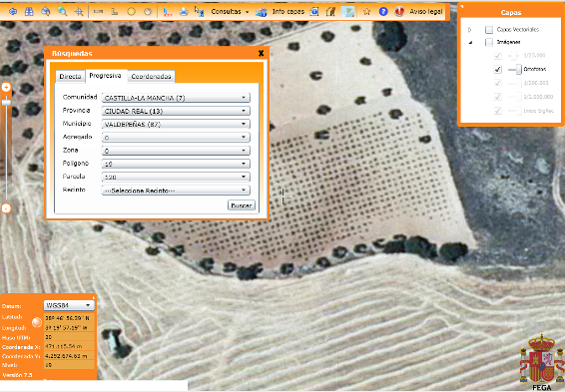Click the print map icon
The height and width of the screenshot is (392, 565).
pyautogui.click(x=184, y=12)
